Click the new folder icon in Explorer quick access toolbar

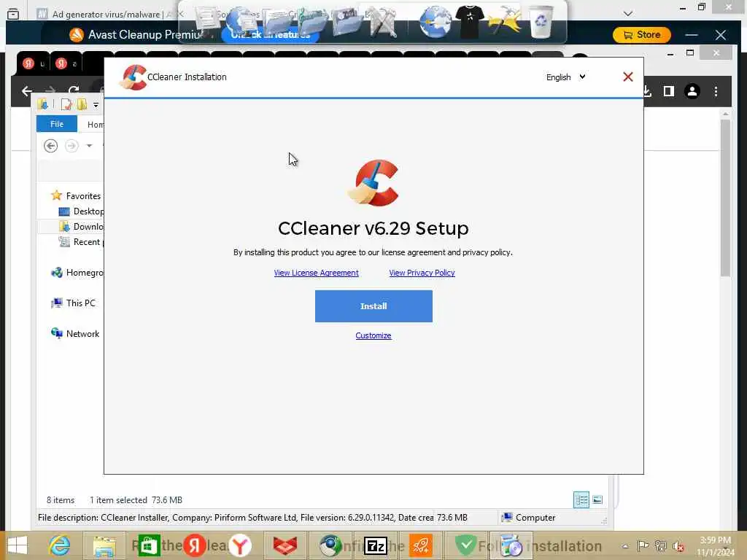(82, 104)
